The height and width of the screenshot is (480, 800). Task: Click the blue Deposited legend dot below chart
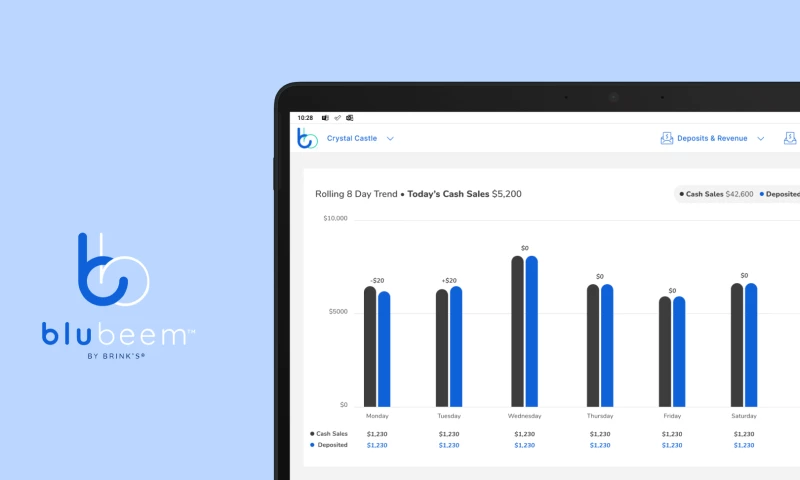[312, 445]
